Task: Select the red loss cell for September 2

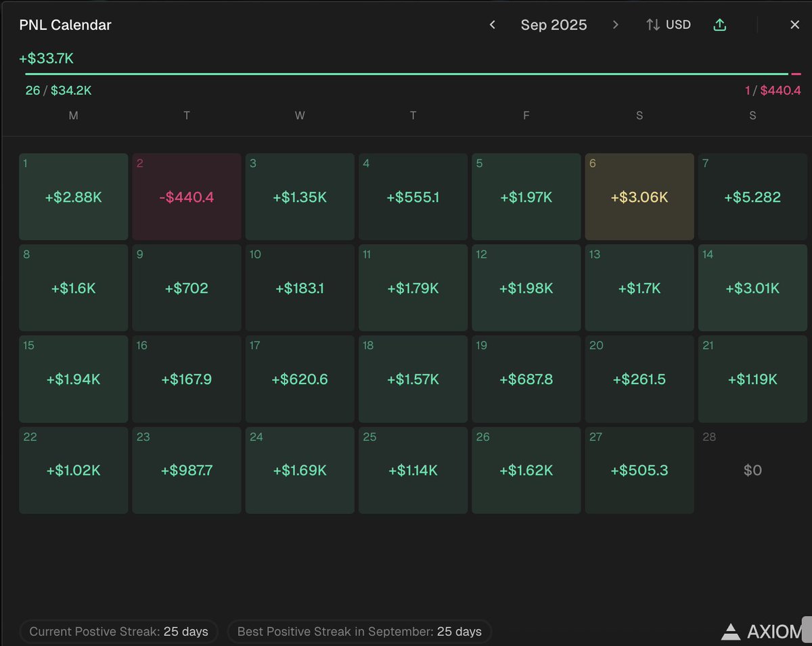Action: pos(187,196)
